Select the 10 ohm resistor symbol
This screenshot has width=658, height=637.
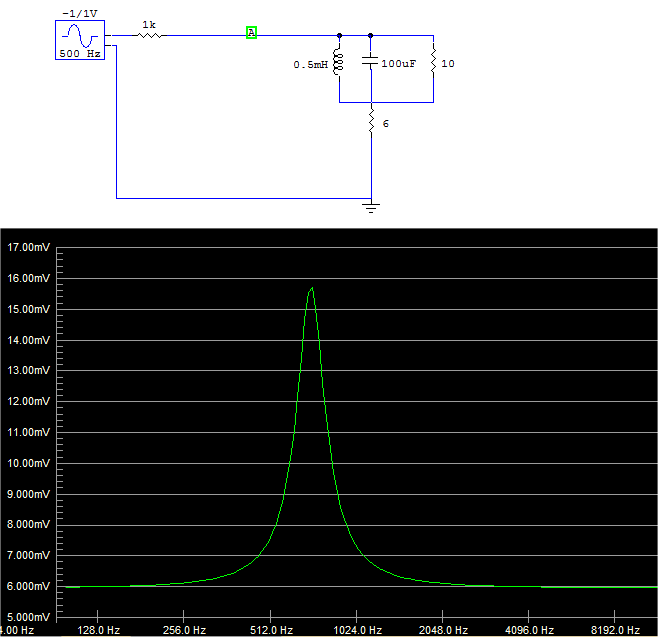(433, 62)
